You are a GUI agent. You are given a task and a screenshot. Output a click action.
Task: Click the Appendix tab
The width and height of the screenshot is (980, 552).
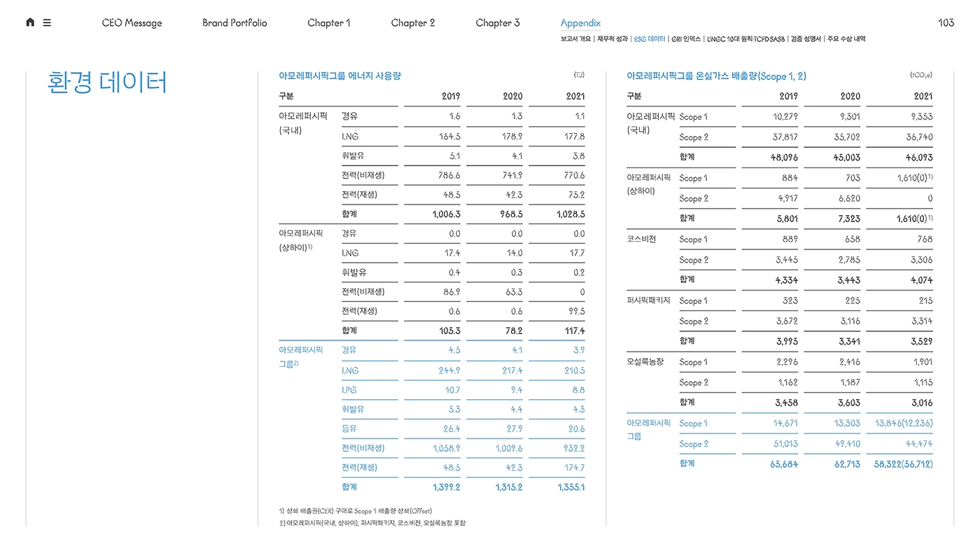tap(580, 23)
